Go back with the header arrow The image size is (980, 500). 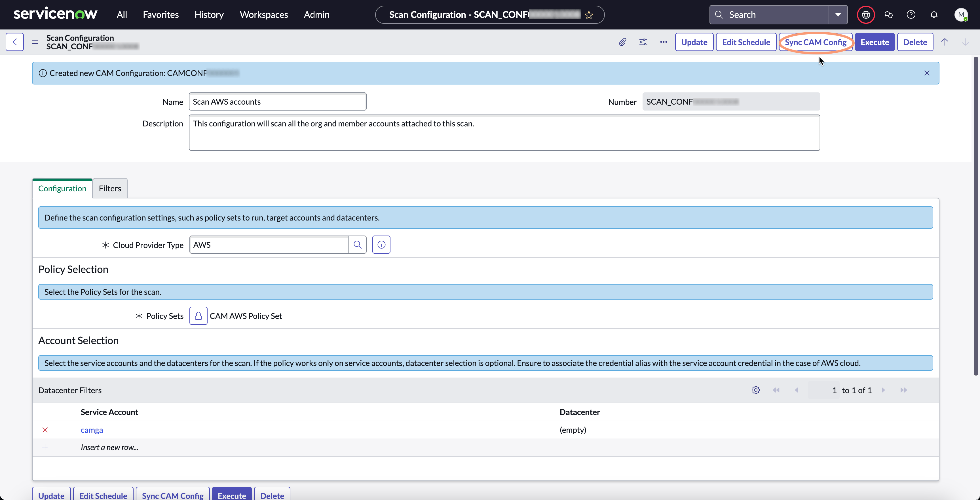[x=15, y=42]
